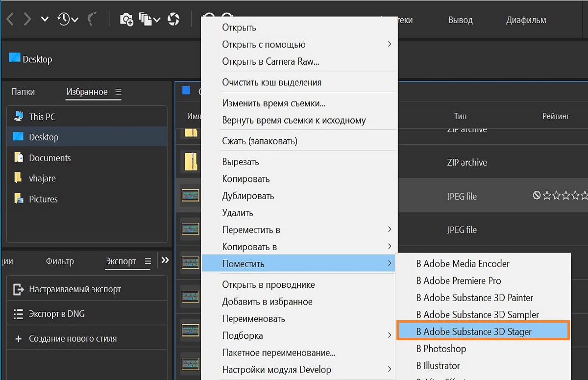588x380 pixels.
Task: Select Documents in favorites
Action: (87, 158)
